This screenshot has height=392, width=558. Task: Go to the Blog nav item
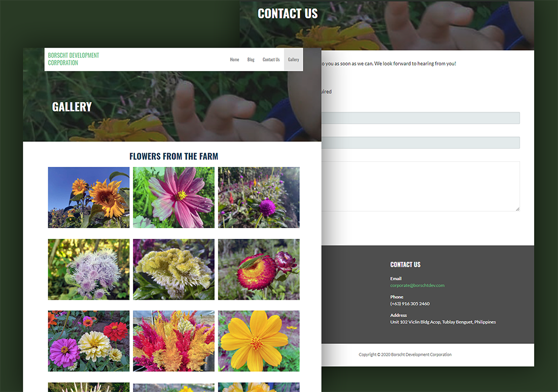click(x=251, y=59)
